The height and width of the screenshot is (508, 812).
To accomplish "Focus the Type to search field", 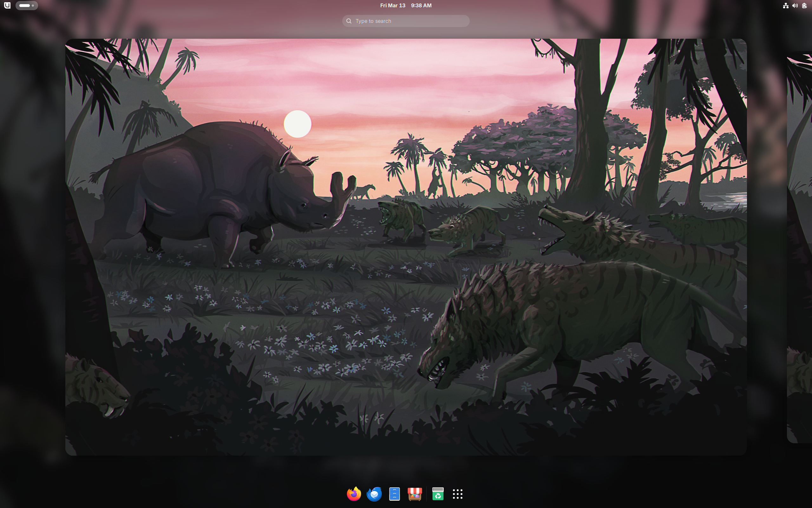I will click(406, 21).
